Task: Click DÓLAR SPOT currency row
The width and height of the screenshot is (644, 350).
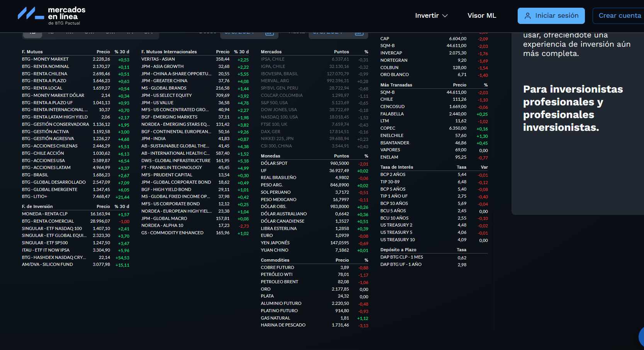Action: click(x=314, y=163)
